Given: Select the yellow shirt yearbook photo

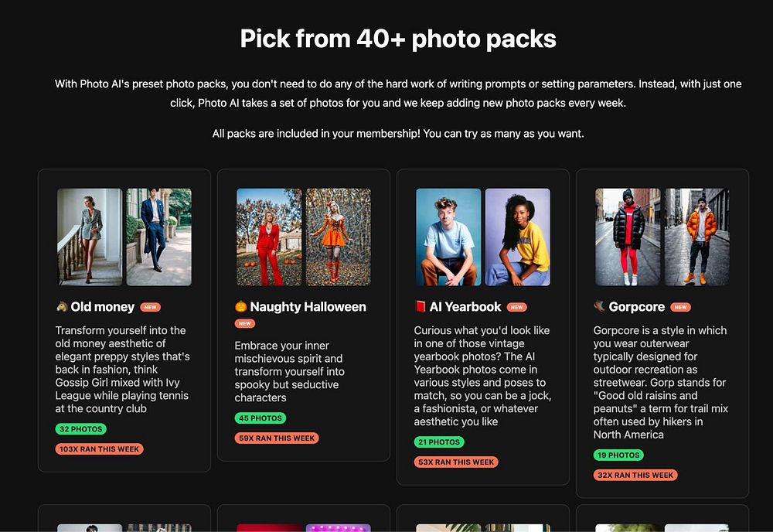Looking at the screenshot, I should (x=517, y=237).
